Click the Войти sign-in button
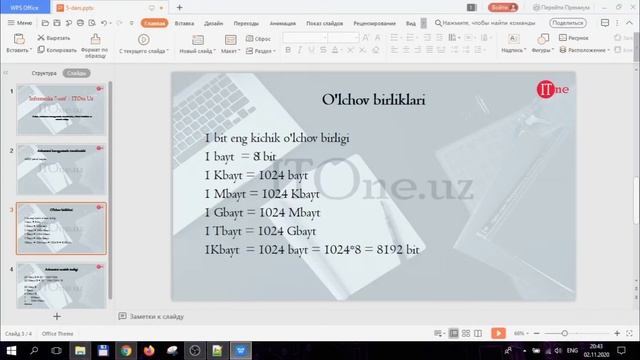The height and width of the screenshot is (360, 640). (503, 7)
